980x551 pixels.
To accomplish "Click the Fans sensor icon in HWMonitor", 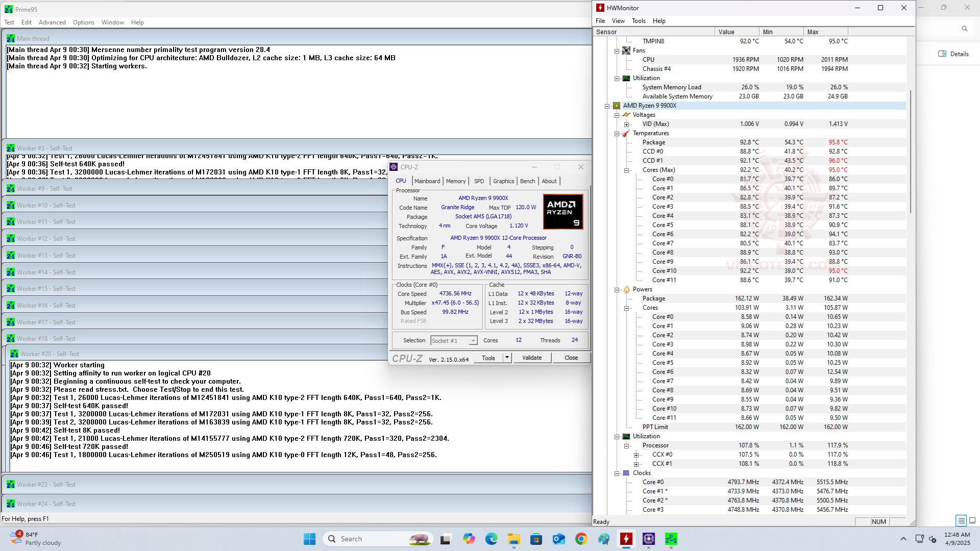I will tap(626, 51).
